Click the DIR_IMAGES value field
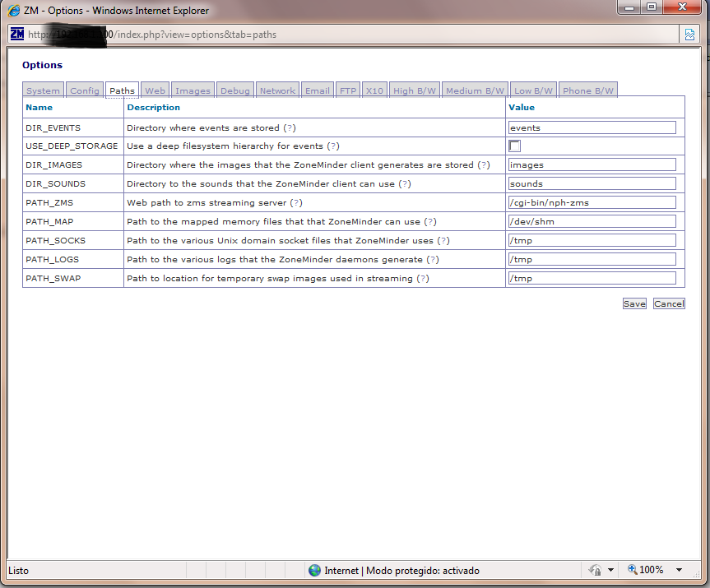The height and width of the screenshot is (588, 710). (592, 164)
